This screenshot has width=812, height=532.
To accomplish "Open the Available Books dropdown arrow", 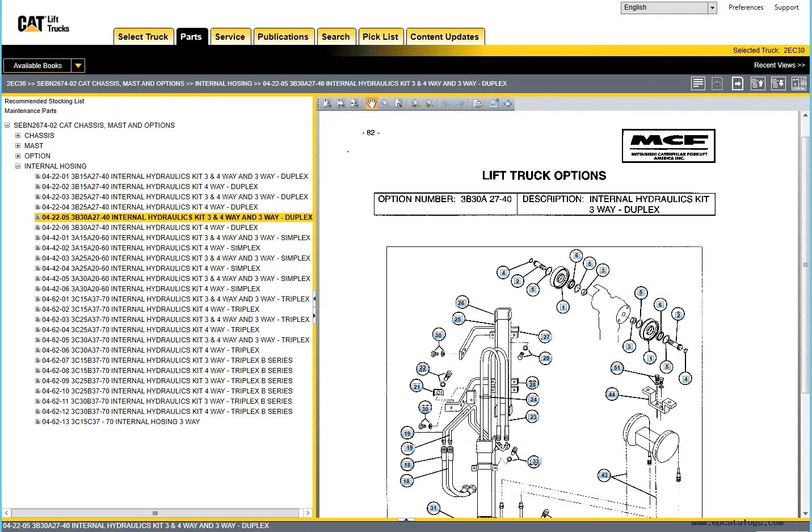I will coord(78,66).
